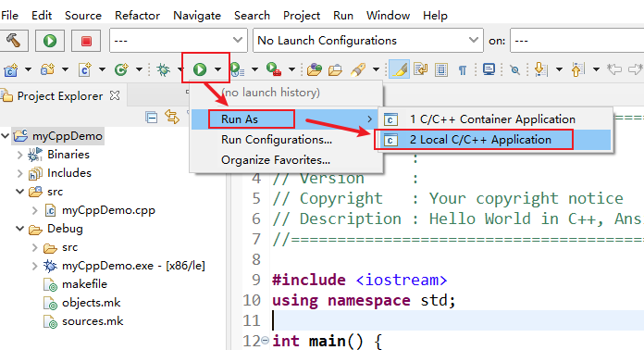The image size is (644, 350).
Task: Open the launch target combo after on:
Action: (x=577, y=40)
